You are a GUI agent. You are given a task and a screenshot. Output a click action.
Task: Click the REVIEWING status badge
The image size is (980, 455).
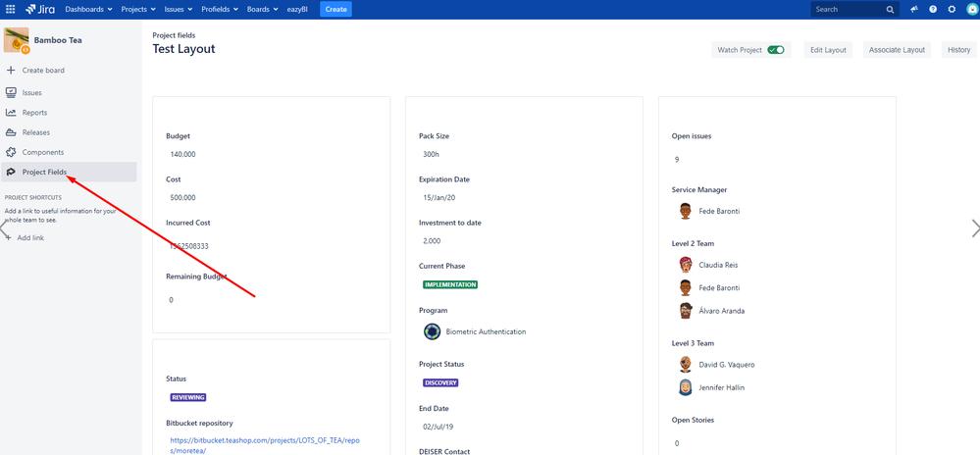pos(188,397)
